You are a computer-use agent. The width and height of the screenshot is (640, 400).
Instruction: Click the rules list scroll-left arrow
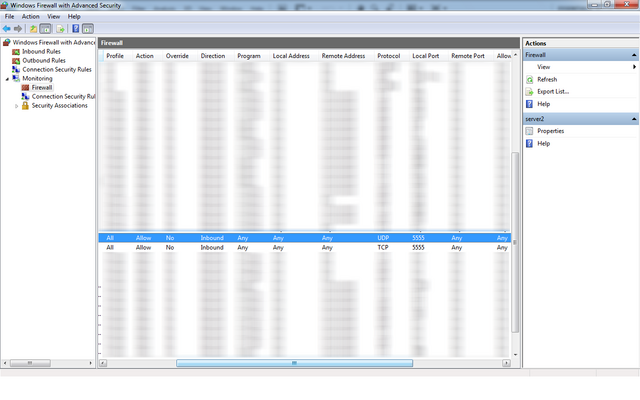click(x=103, y=363)
